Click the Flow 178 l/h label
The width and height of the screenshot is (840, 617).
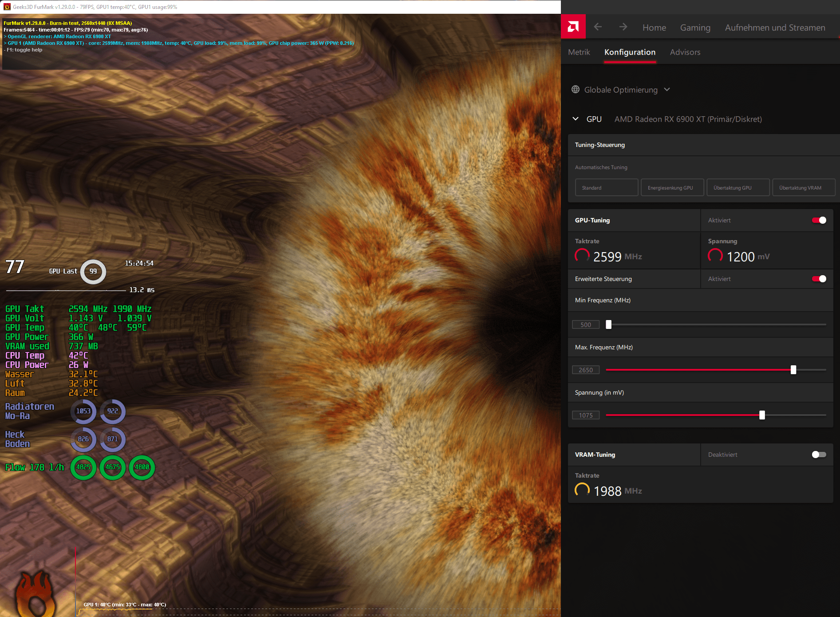(35, 467)
